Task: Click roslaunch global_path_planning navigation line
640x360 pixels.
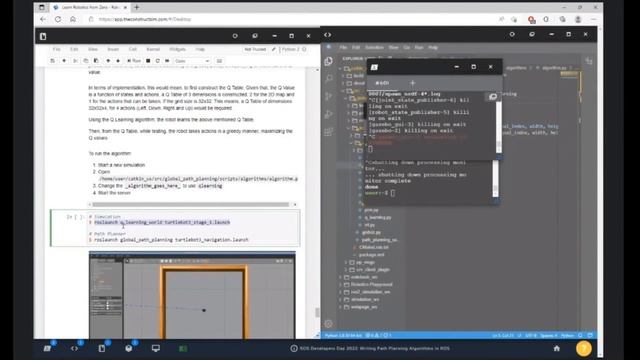Action: pyautogui.click(x=171, y=240)
